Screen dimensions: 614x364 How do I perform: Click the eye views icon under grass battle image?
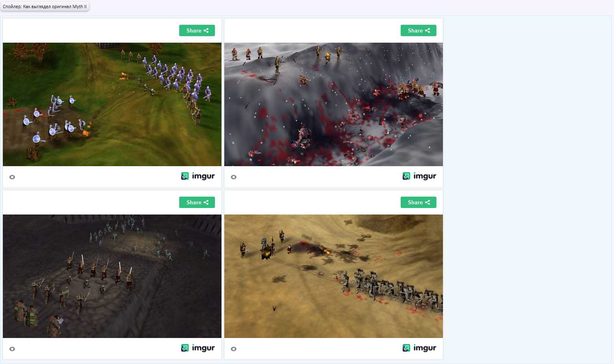(x=12, y=177)
